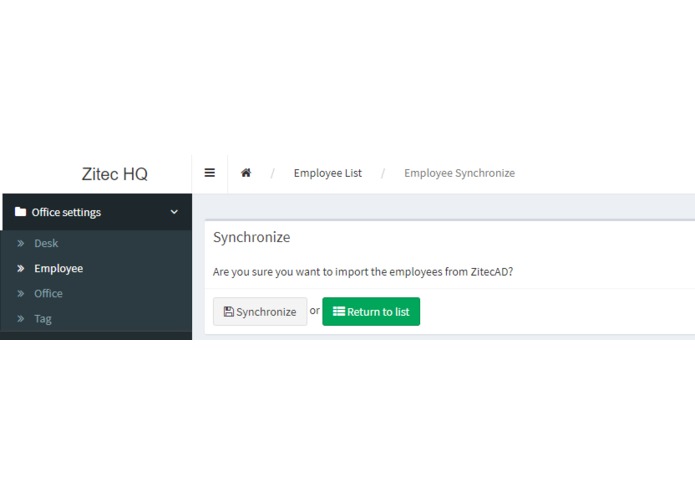
Task: Open Employee List breadcrumb
Action: 328,173
